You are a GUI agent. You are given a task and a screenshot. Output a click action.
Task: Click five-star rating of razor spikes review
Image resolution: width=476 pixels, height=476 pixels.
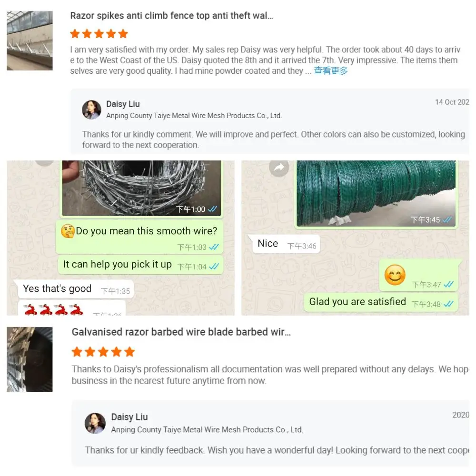pos(99,34)
